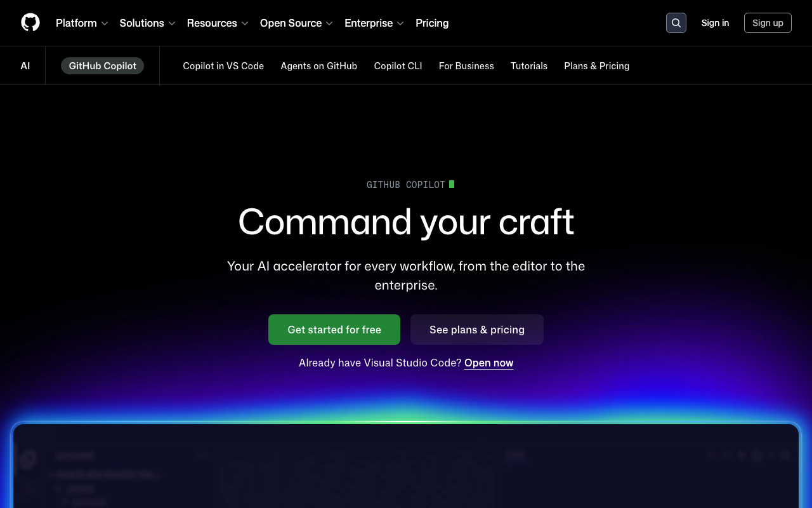The image size is (812, 508).
Task: Follow the Open now link
Action: click(x=488, y=363)
